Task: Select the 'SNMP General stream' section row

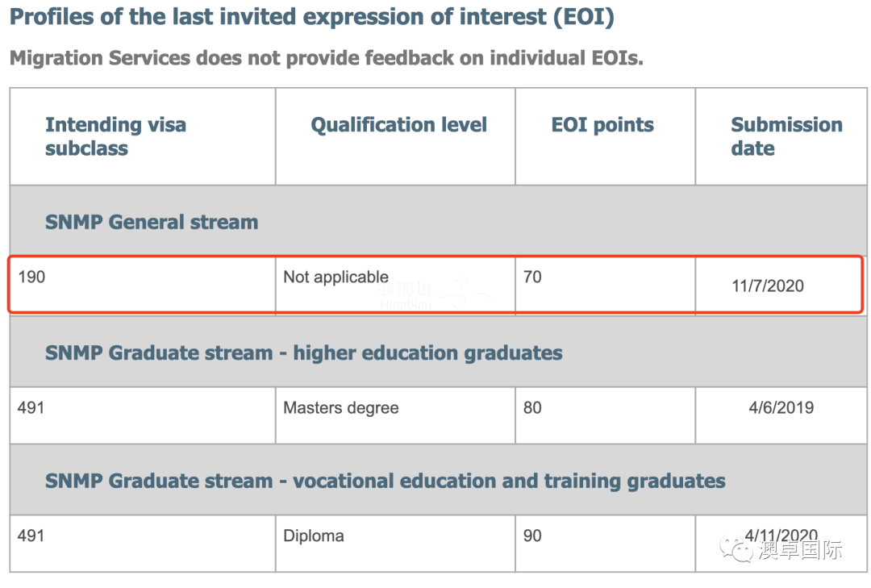Action: tap(438, 221)
